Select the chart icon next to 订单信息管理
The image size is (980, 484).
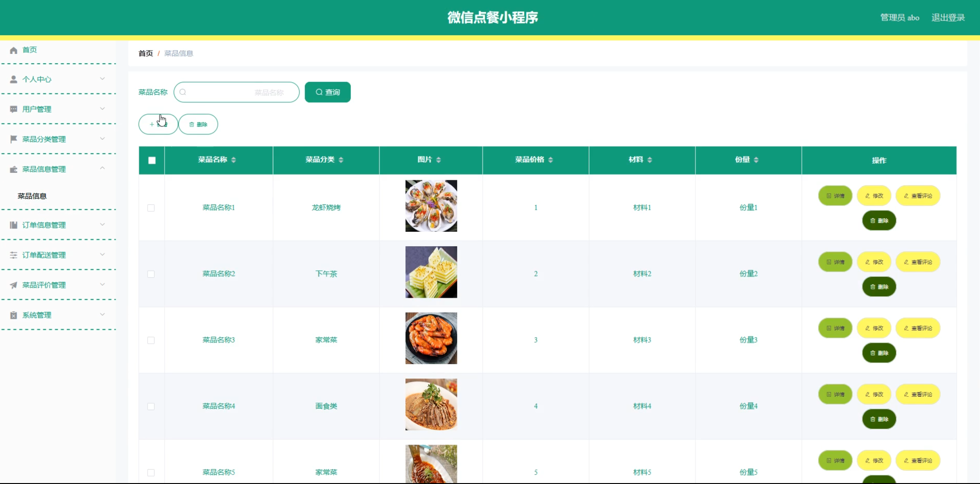13,225
